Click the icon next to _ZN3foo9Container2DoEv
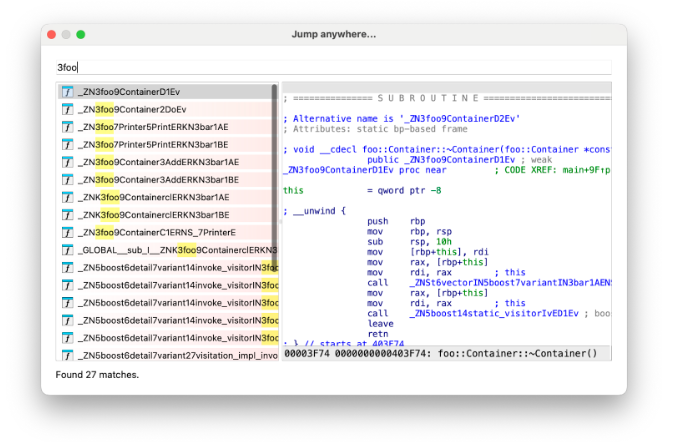 67,109
